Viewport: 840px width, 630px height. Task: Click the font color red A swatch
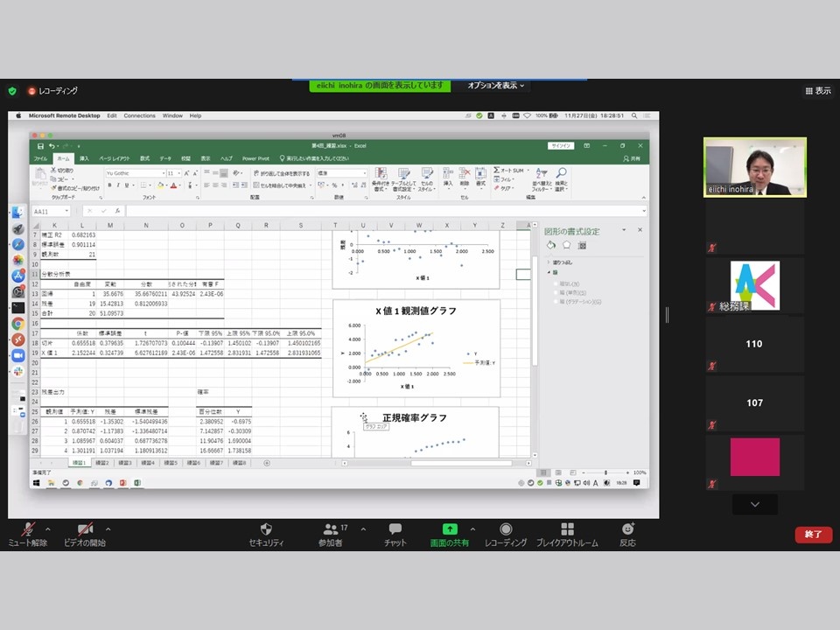coord(173,185)
